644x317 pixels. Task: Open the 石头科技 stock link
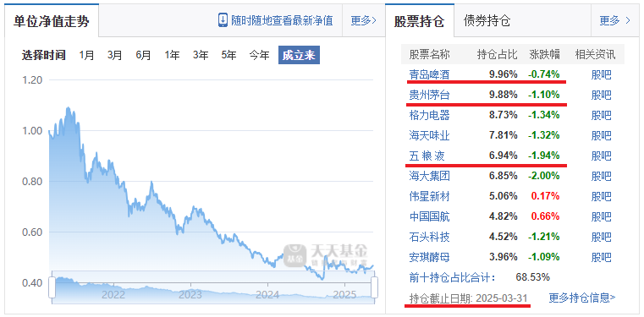coord(429,237)
